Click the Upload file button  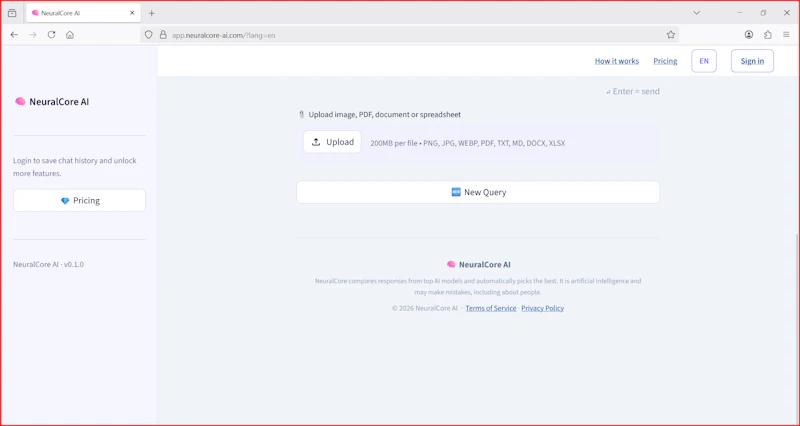[x=332, y=142]
